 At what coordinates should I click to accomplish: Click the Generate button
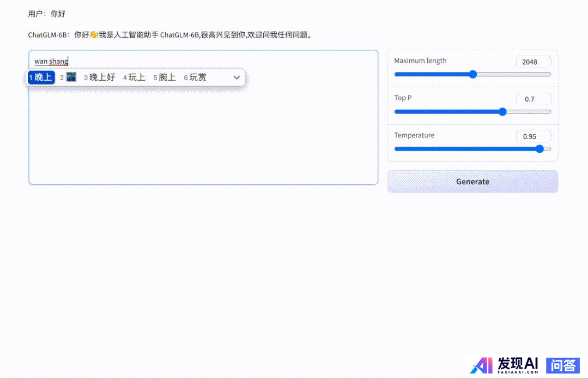point(472,182)
